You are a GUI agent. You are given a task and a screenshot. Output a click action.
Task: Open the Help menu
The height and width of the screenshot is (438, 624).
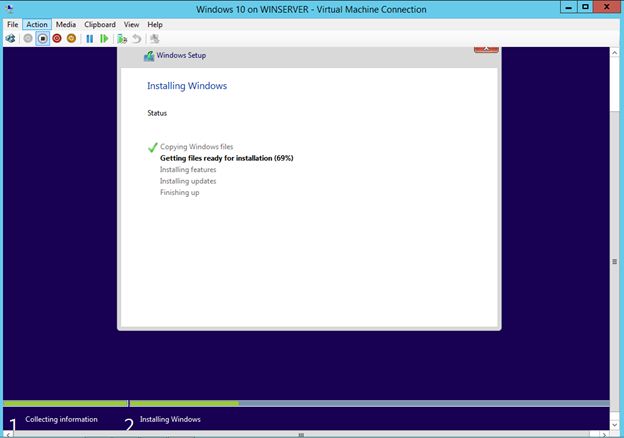155,25
